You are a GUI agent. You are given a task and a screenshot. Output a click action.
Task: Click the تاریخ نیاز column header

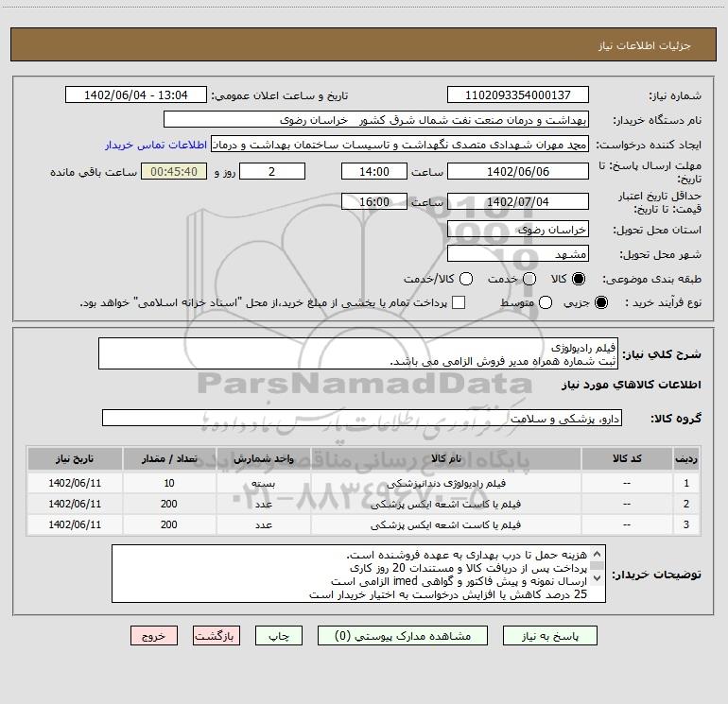(75, 458)
